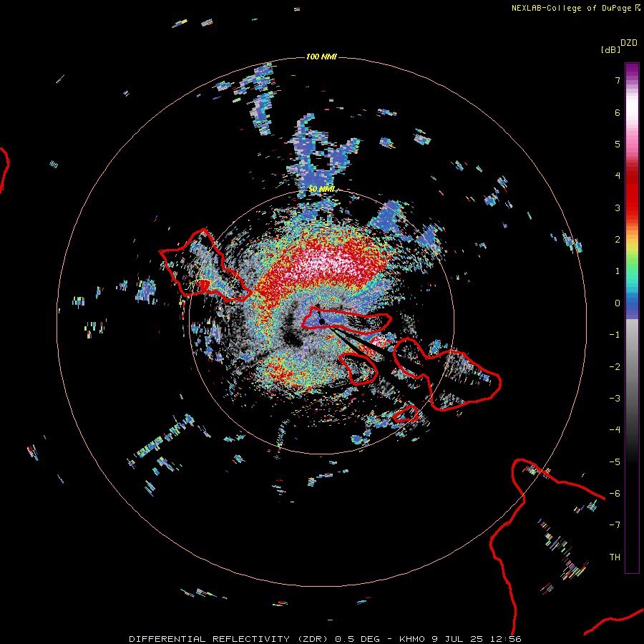
Task: Click the ZDR color scale bar
Action: (x=632, y=318)
